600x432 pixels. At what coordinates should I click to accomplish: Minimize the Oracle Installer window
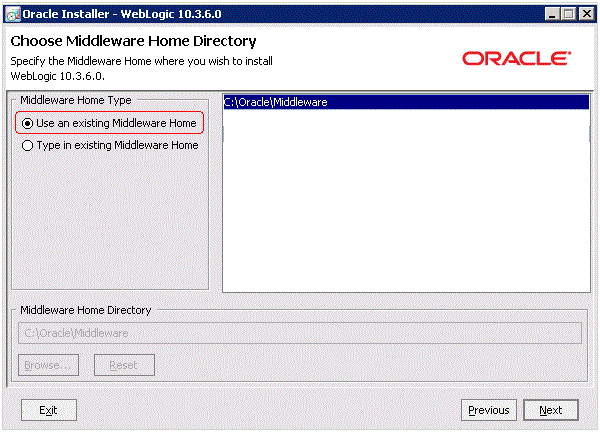coord(552,15)
